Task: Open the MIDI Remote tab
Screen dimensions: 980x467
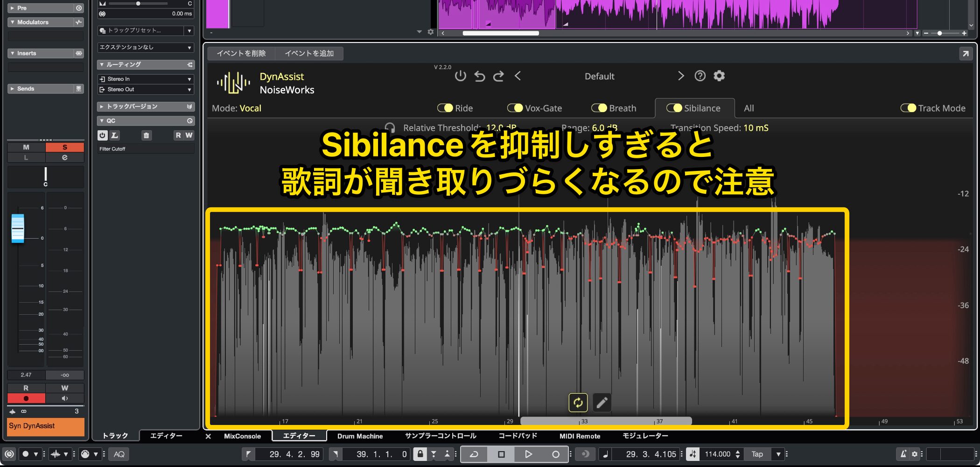Action: (580, 436)
